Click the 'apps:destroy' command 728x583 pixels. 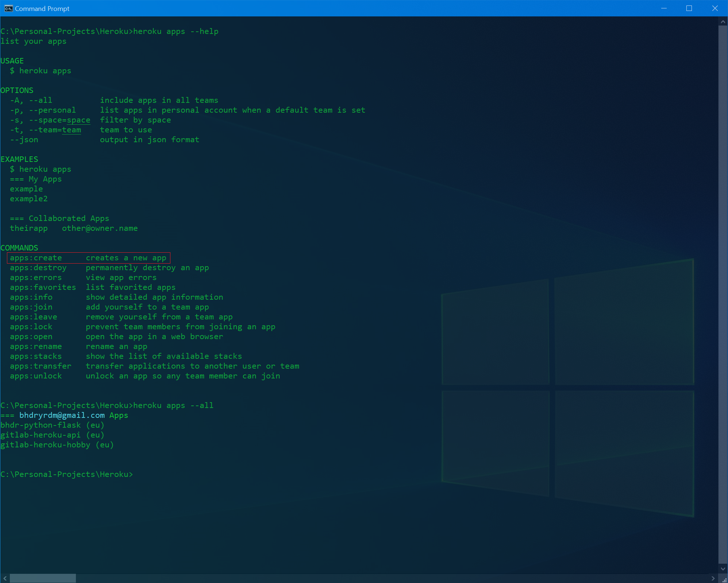[x=38, y=268]
